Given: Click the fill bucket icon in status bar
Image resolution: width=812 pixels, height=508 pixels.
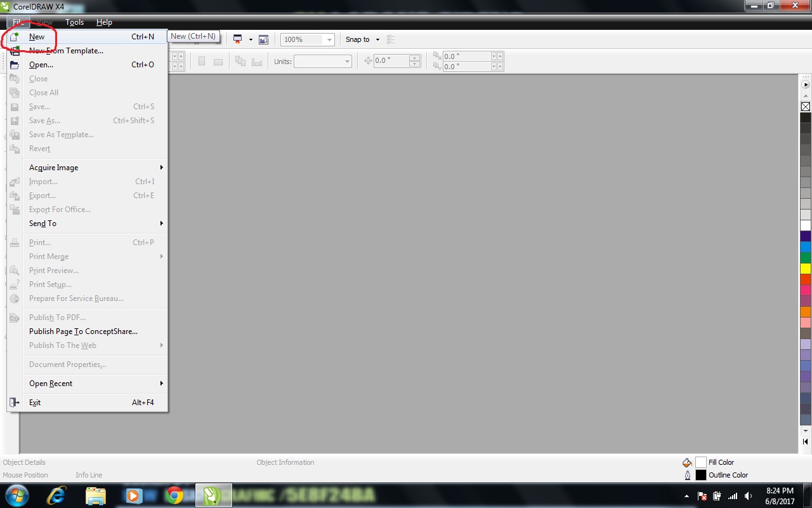Looking at the screenshot, I should 687,462.
